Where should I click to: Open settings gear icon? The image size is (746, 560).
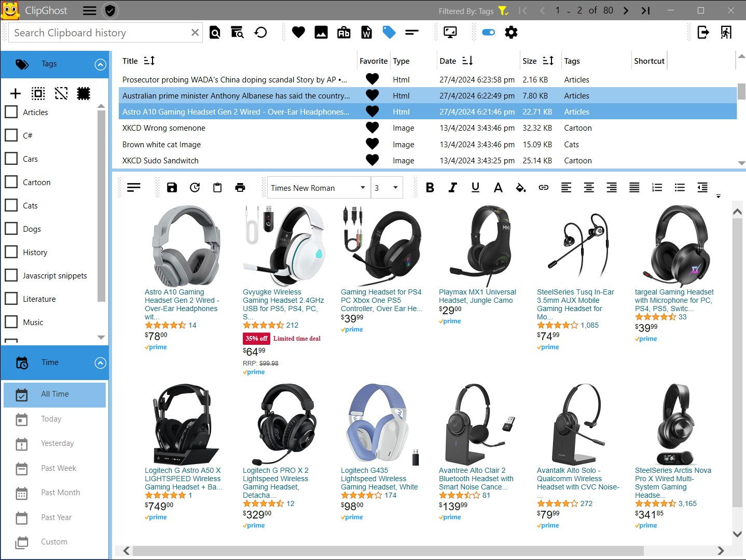click(511, 33)
